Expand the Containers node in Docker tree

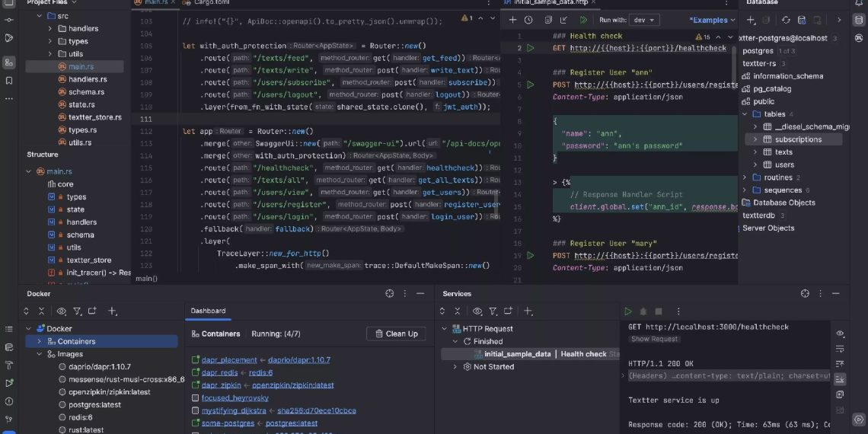coord(39,341)
